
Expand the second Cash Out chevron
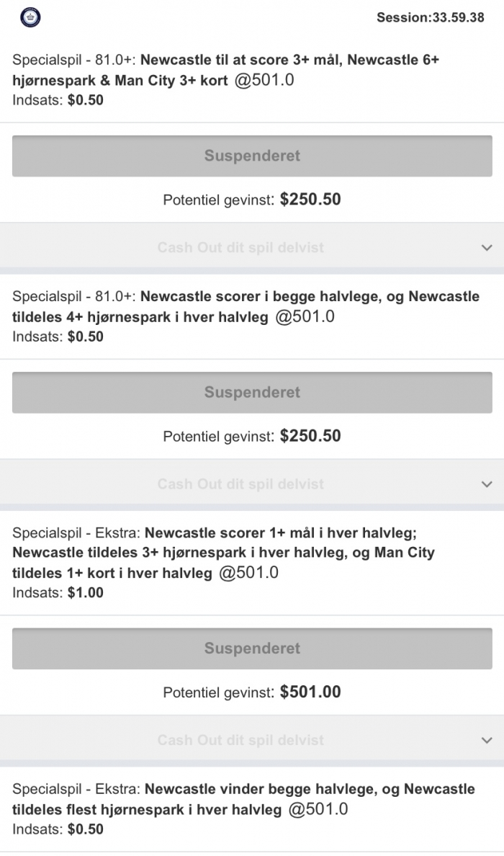[487, 484]
